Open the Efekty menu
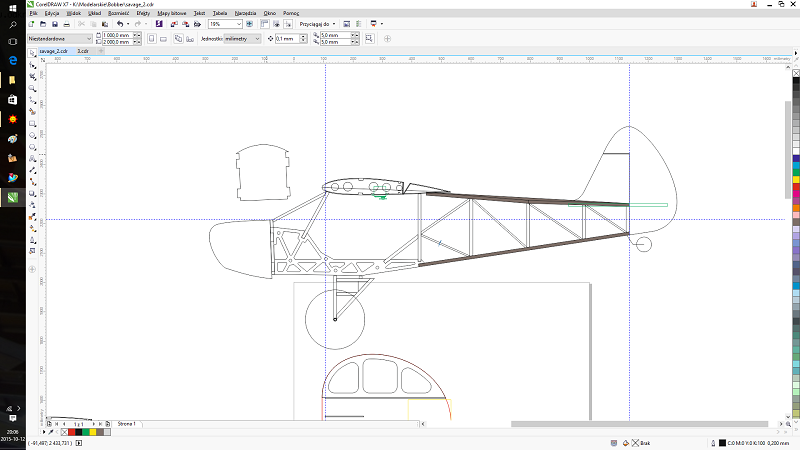 143,13
